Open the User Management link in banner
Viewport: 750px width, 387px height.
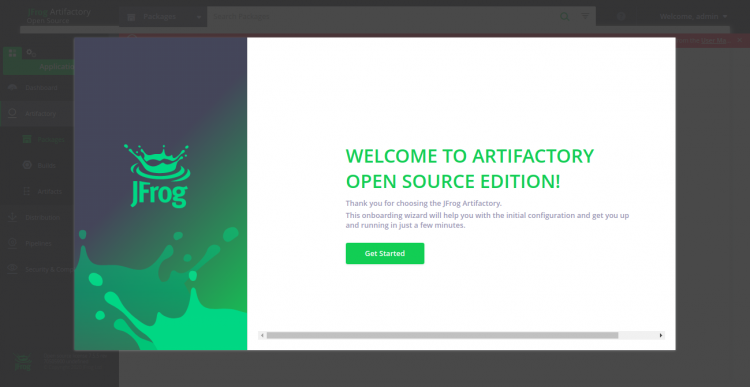pyautogui.click(x=714, y=41)
